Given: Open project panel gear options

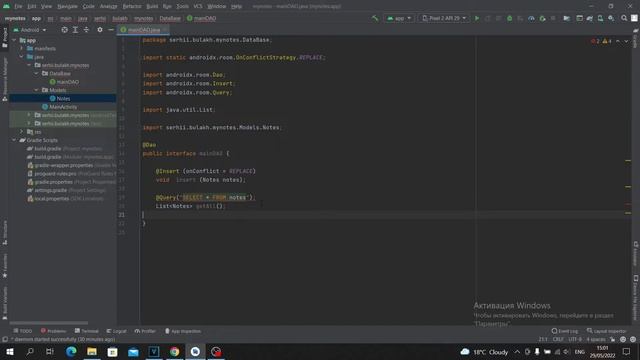Looking at the screenshot, I should [x=100, y=30].
